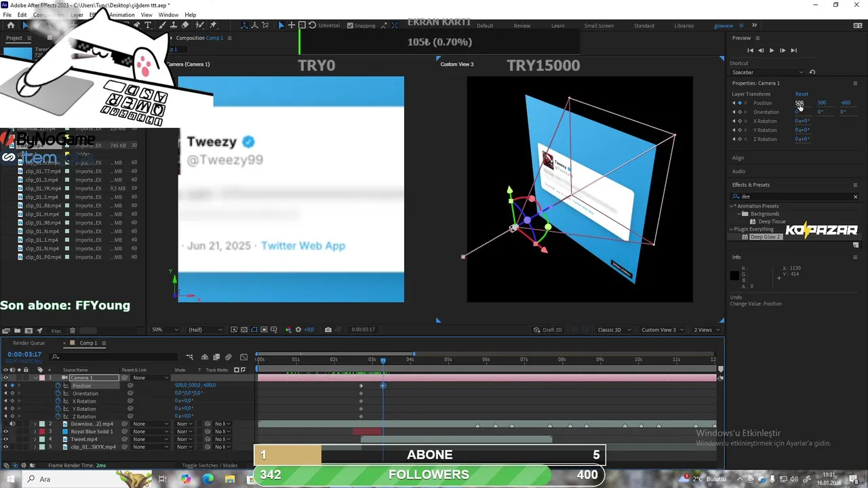Hide the Tweet.mp4 layer

point(5,439)
